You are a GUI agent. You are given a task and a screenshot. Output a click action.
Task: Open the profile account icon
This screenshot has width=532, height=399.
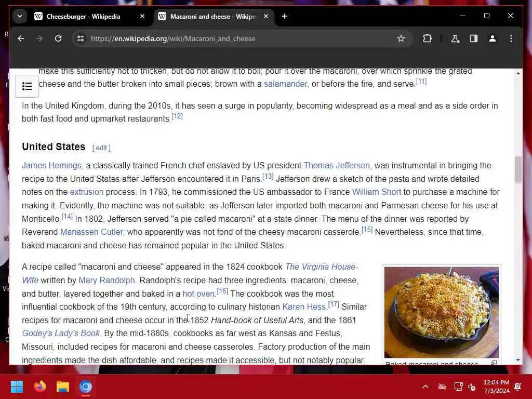click(x=493, y=38)
